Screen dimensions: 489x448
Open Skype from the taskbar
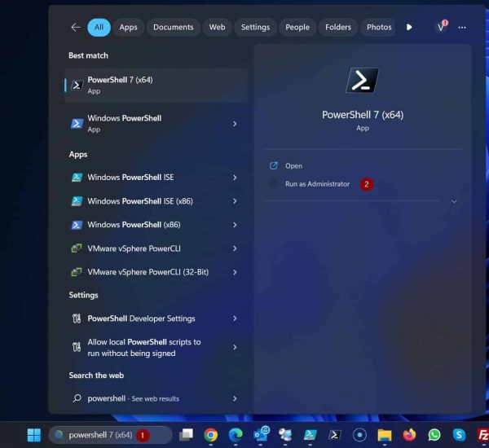[x=459, y=435]
